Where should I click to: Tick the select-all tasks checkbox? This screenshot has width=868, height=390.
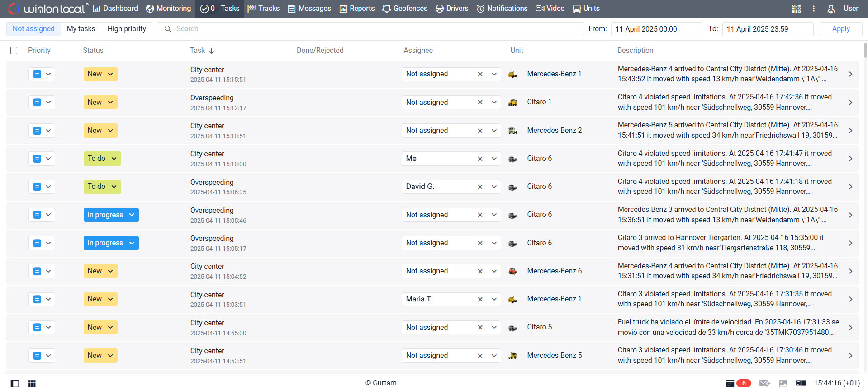pyautogui.click(x=14, y=51)
